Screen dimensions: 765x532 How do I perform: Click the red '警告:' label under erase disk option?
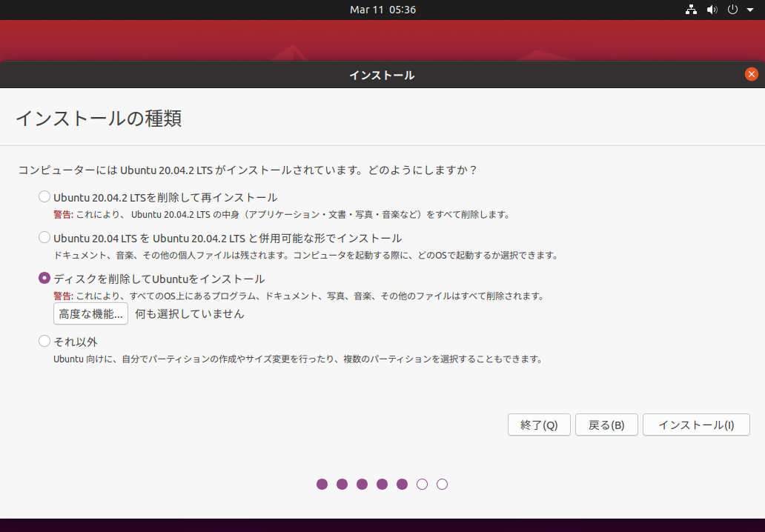pyautogui.click(x=63, y=296)
